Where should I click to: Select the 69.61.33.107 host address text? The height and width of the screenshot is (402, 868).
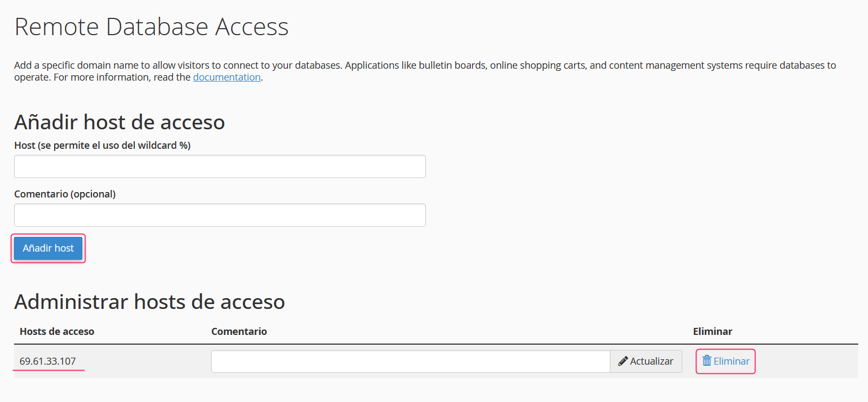click(48, 361)
